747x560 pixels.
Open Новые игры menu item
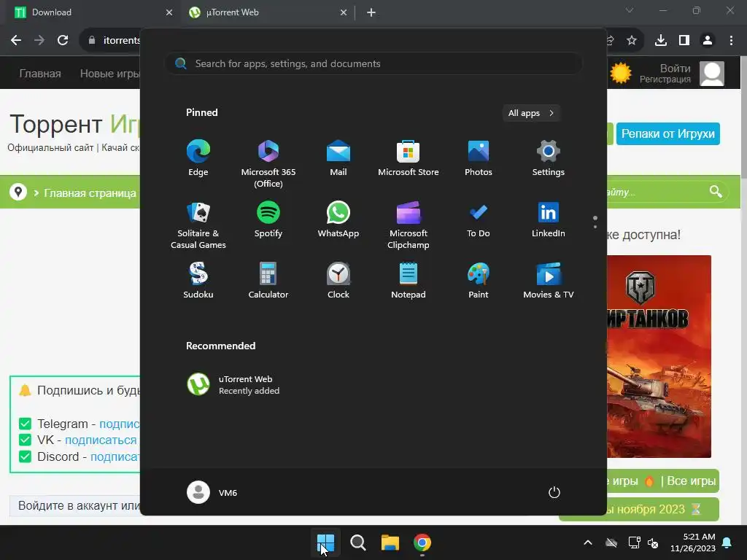110,74
